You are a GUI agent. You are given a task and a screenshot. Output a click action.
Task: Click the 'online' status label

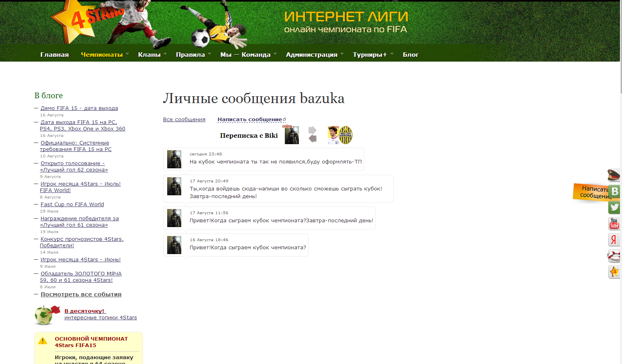tap(287, 126)
